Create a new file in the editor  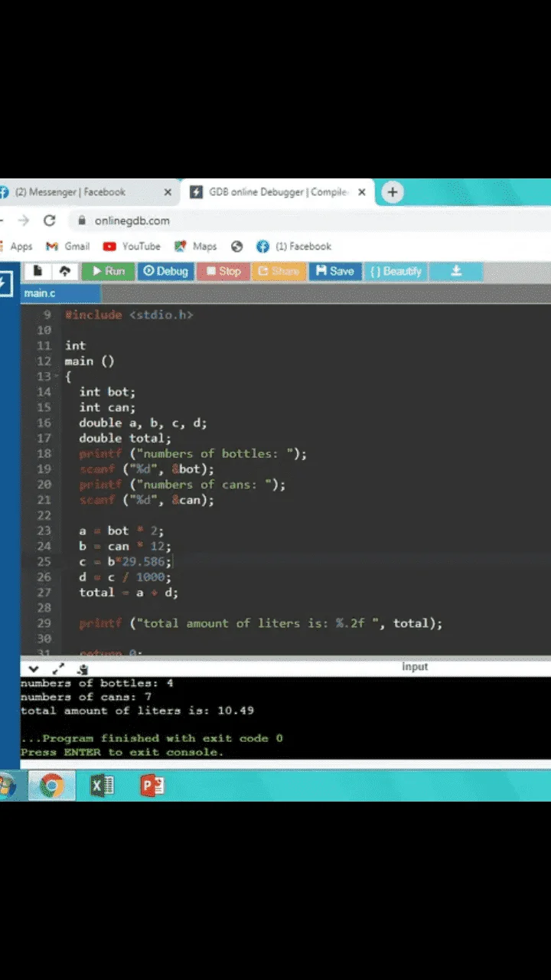pos(37,271)
